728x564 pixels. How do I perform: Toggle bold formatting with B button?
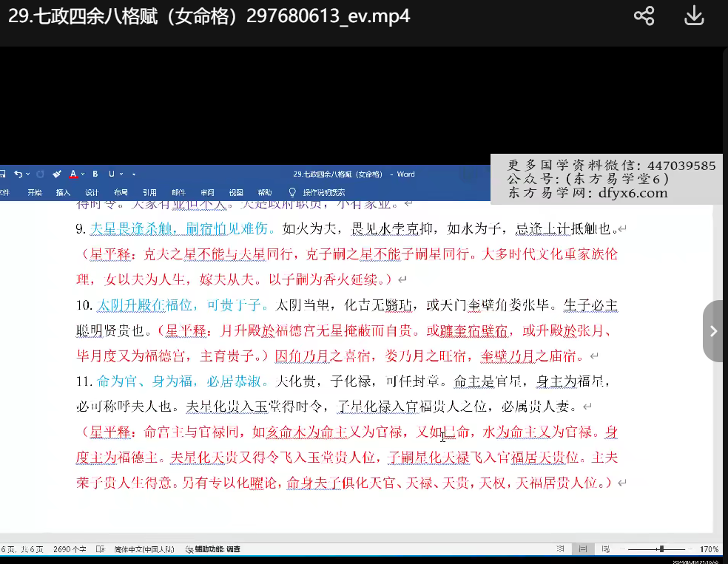click(95, 174)
